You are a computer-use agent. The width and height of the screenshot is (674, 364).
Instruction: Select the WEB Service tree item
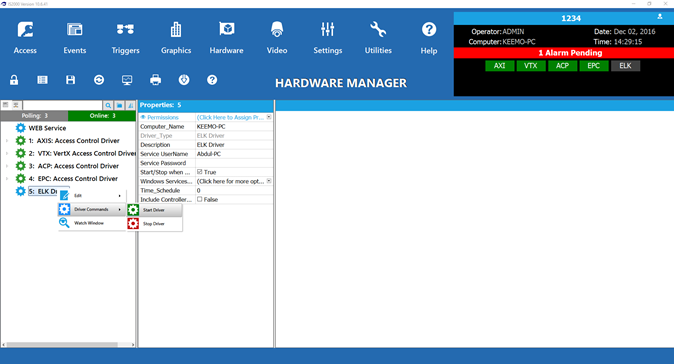[47, 128]
